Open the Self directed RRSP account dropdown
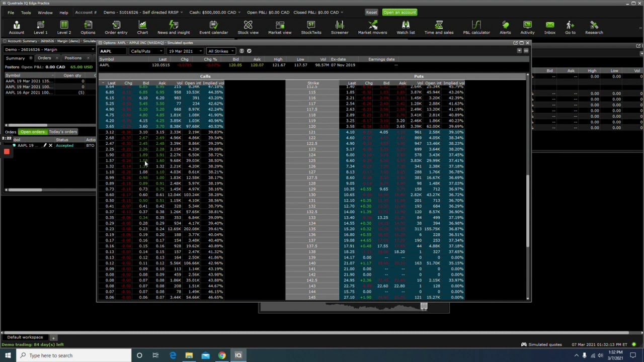 (x=143, y=12)
